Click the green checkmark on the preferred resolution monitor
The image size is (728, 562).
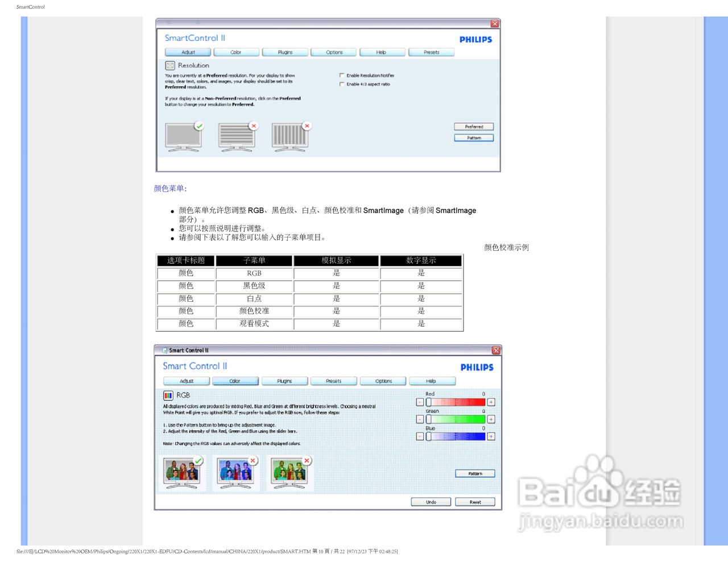[x=198, y=126]
